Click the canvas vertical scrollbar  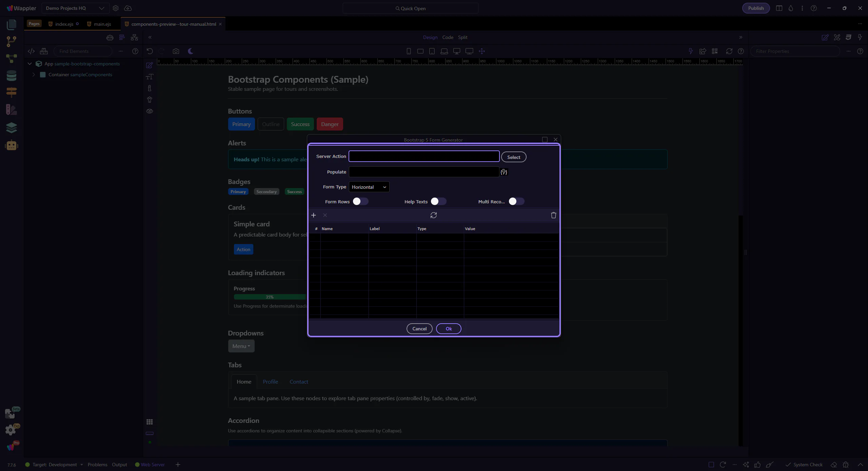tap(741, 330)
